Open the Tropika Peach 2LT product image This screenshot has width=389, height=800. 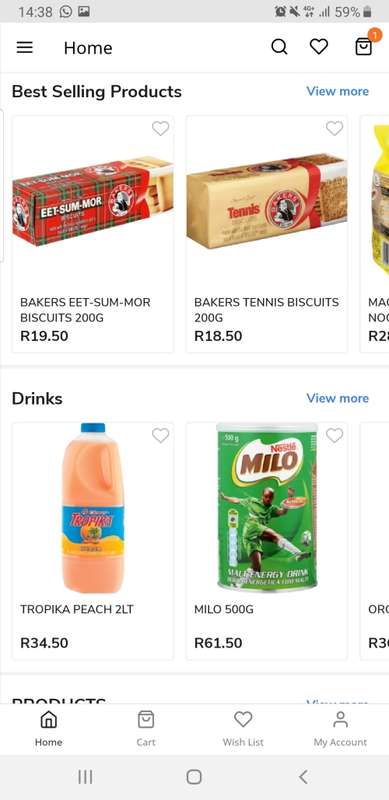[x=93, y=508]
